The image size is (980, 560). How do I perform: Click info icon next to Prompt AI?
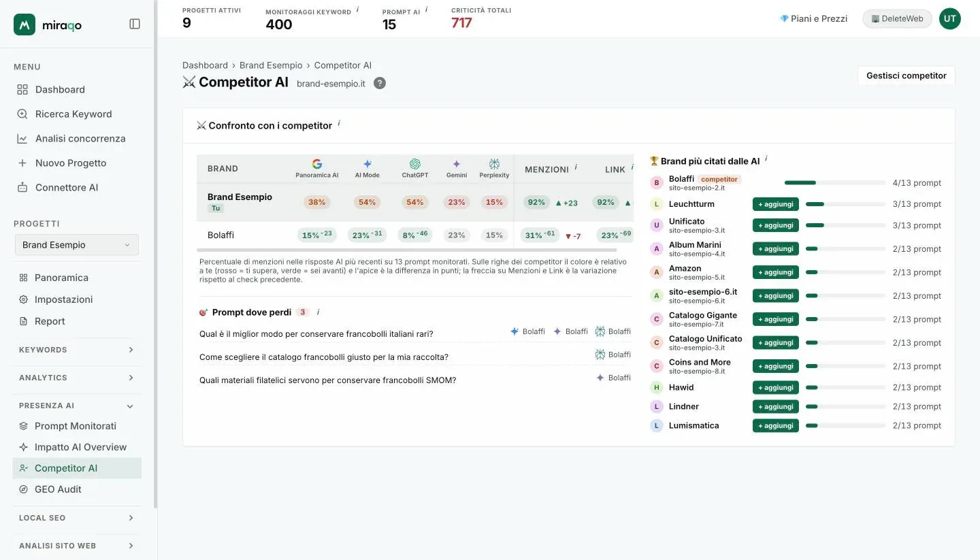[x=427, y=10]
